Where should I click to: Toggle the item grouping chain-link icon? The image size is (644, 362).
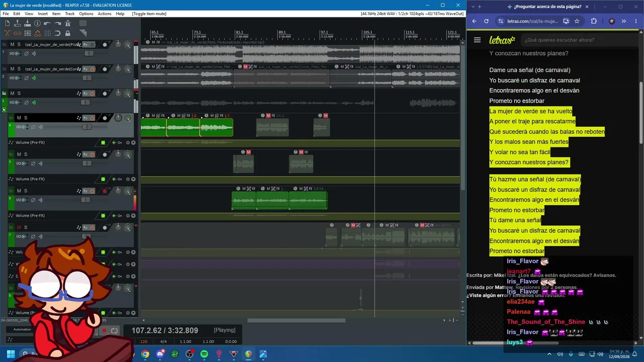[x=18, y=33]
